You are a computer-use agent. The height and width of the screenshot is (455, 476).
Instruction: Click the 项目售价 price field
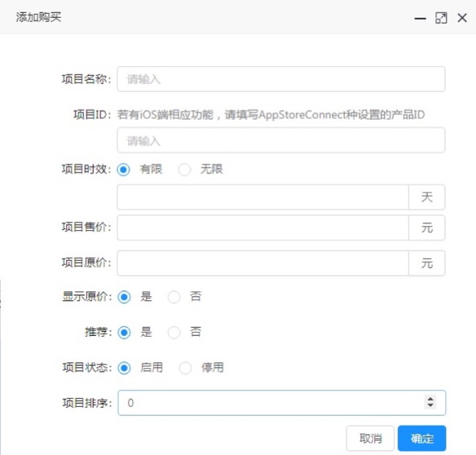pos(263,227)
